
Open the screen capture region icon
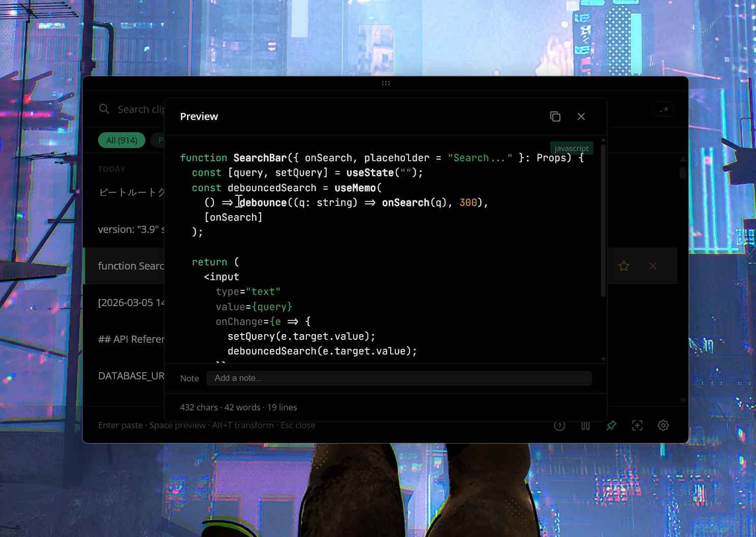637,426
